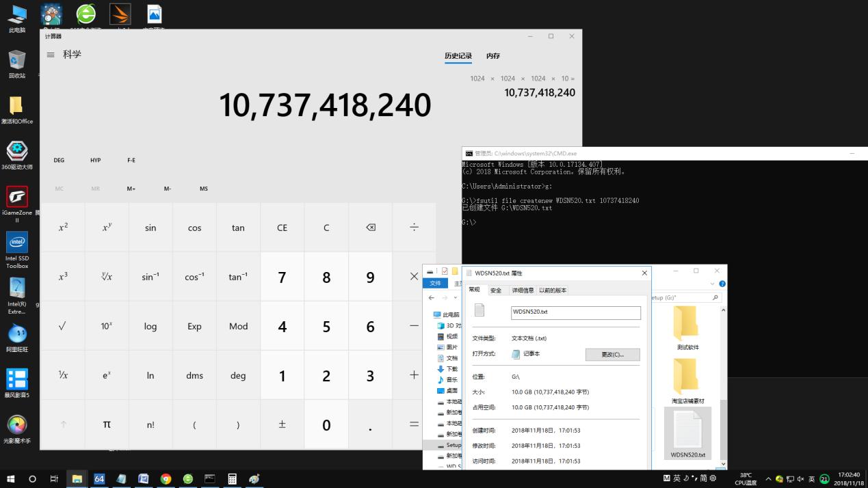Switch calculator from DEG mode
Image resolution: width=868 pixels, height=488 pixels.
tap(58, 160)
